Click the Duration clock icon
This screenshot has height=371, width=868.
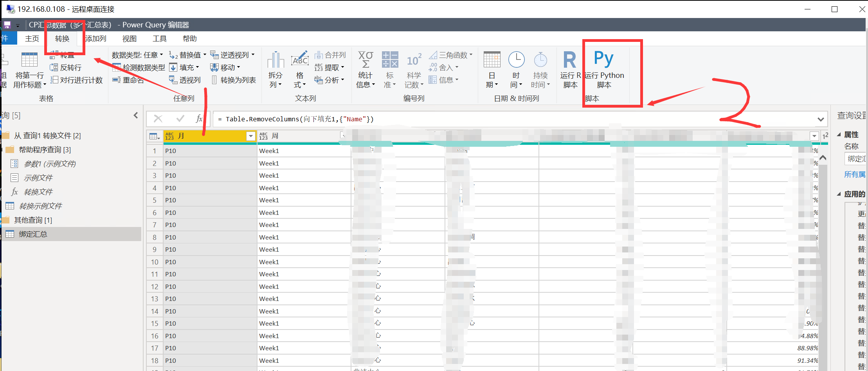click(x=540, y=60)
